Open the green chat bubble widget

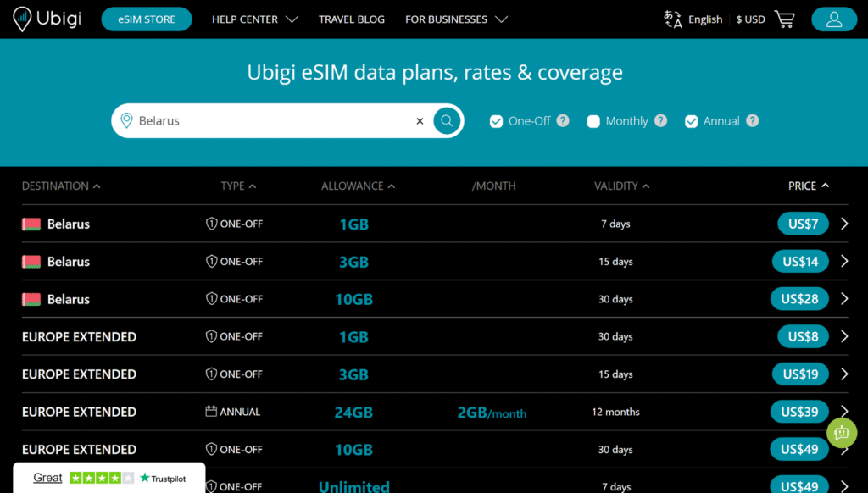pyautogui.click(x=842, y=433)
